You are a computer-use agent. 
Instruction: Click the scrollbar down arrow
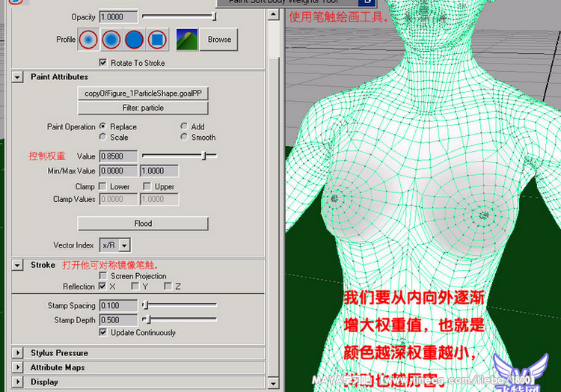pyautogui.click(x=273, y=383)
